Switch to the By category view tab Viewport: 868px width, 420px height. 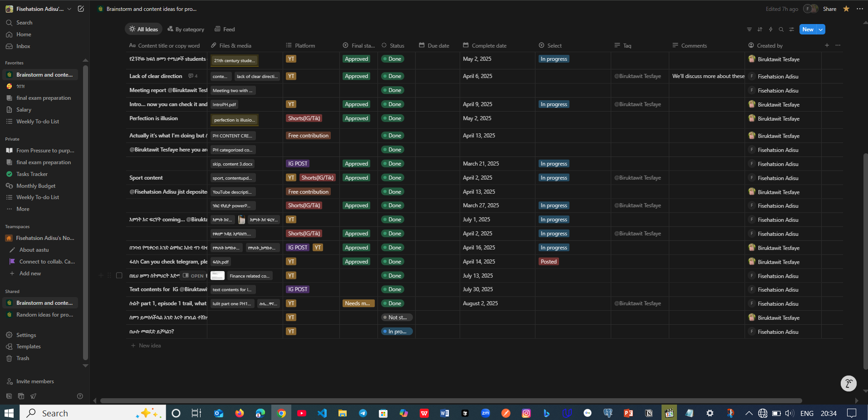[186, 29]
